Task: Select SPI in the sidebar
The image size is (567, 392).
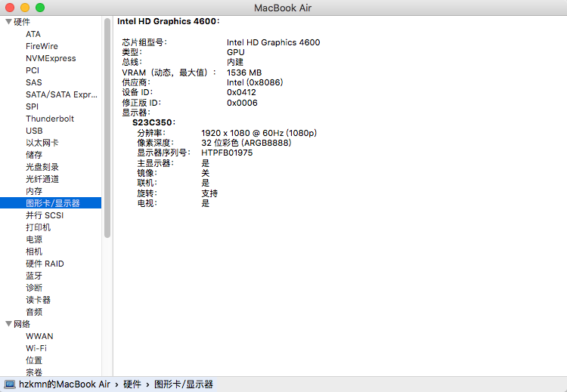Action: [32, 106]
